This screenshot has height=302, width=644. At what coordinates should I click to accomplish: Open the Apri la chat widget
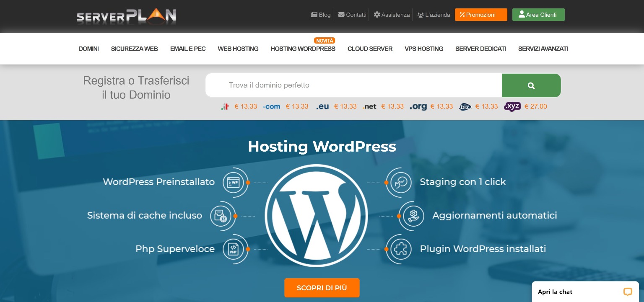[585, 292]
